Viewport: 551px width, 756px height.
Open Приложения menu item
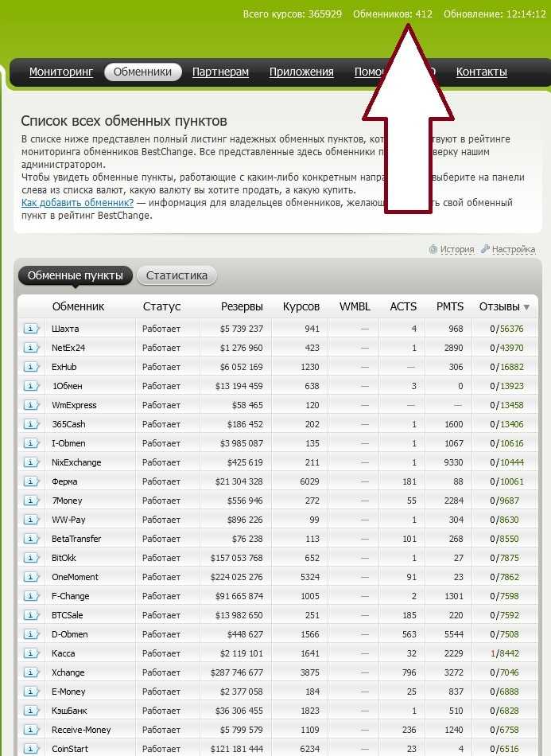[301, 72]
